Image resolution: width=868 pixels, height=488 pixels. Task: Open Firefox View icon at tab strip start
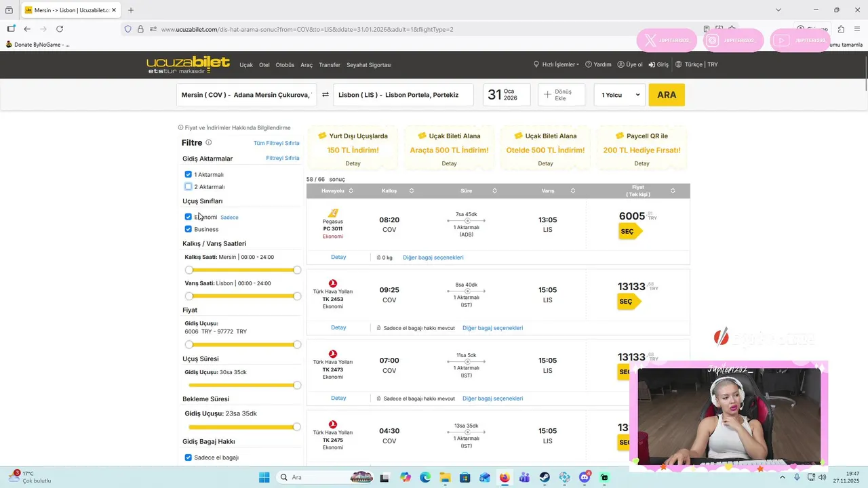tap(9, 10)
